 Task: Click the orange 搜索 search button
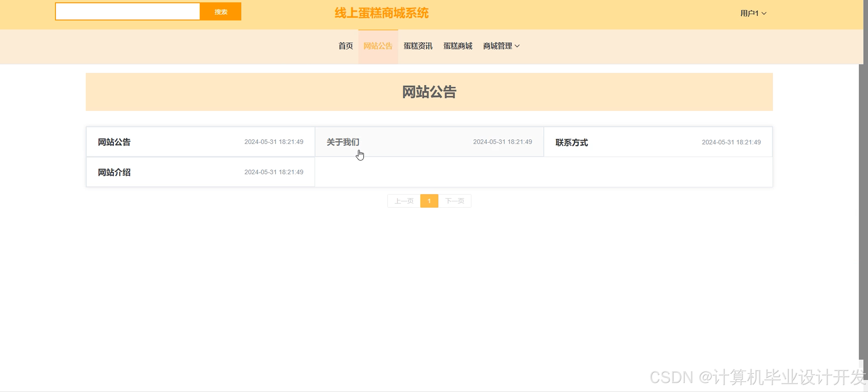(x=220, y=12)
